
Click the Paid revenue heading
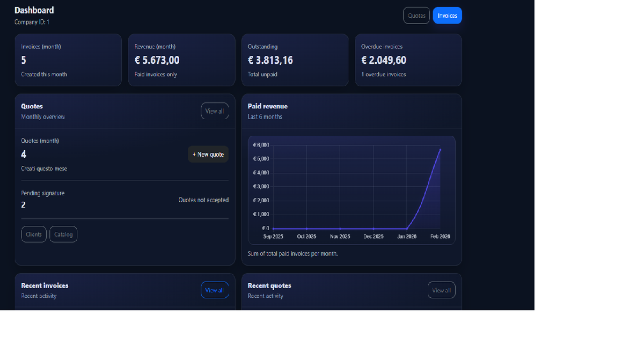click(x=268, y=106)
